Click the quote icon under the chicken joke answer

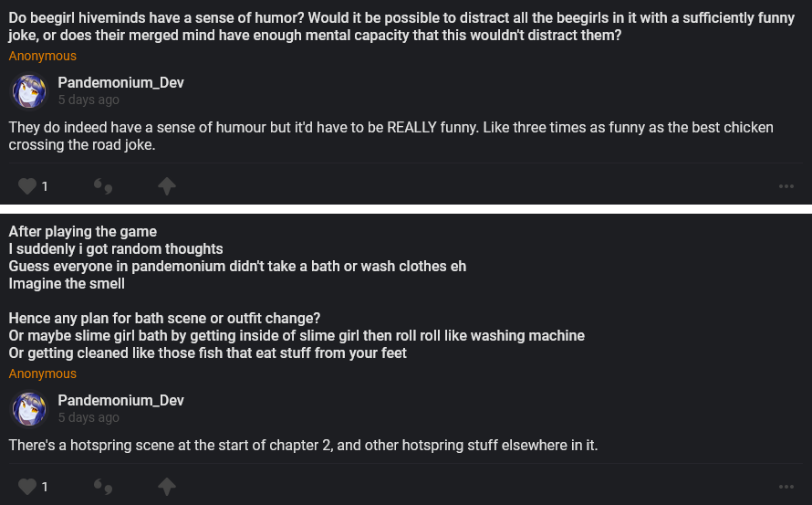[x=103, y=187]
